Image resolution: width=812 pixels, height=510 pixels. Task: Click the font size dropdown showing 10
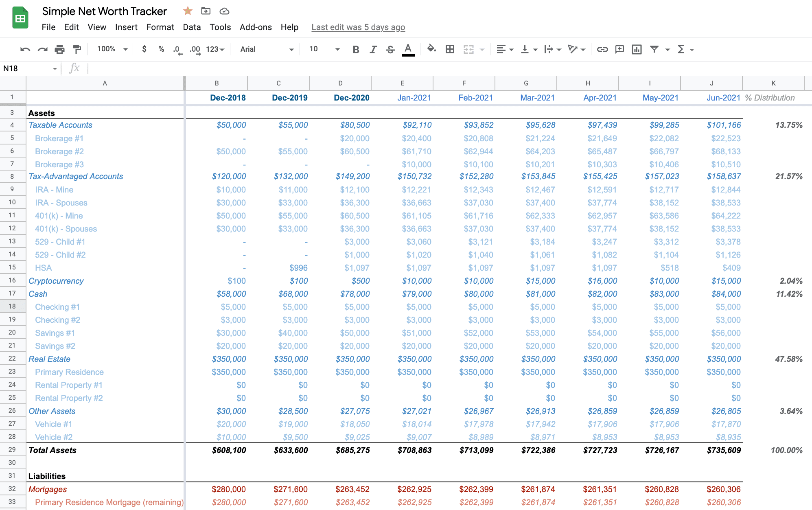click(x=323, y=49)
